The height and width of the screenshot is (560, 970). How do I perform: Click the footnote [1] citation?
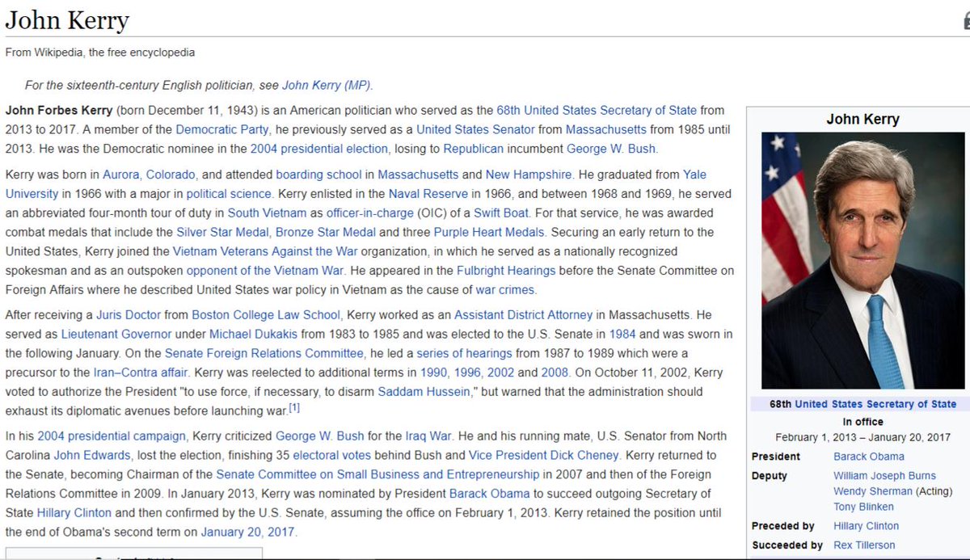pos(294,408)
